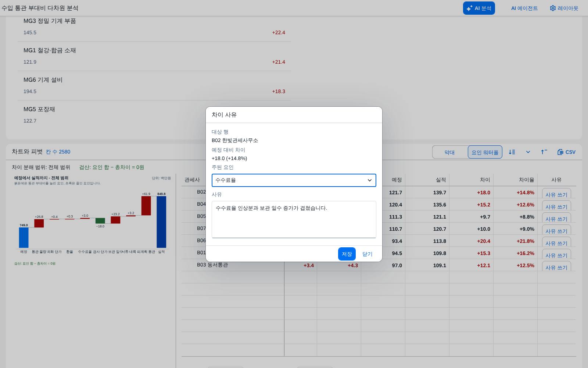Click the descending sort lines icon
The width and height of the screenshot is (588, 368).
(x=512, y=152)
